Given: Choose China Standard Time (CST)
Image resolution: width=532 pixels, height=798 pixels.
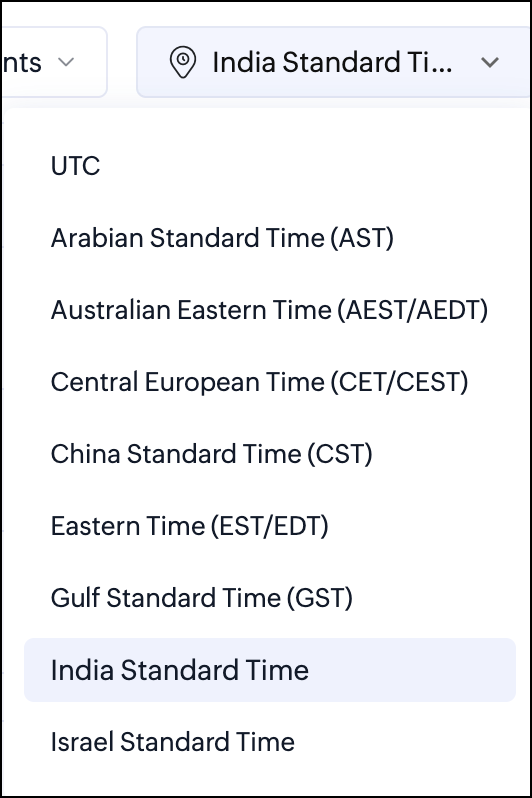Looking at the screenshot, I should [270, 454].
